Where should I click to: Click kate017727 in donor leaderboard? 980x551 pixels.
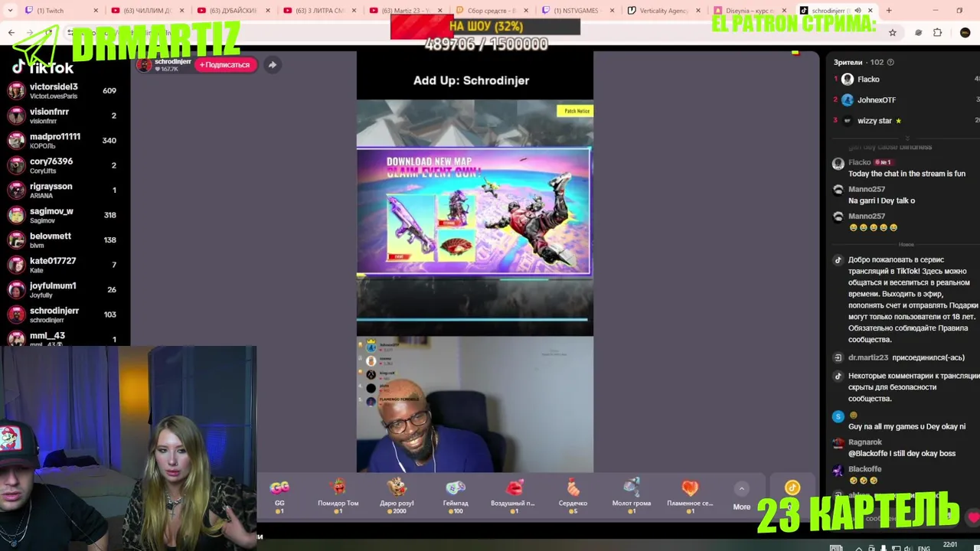pyautogui.click(x=61, y=265)
